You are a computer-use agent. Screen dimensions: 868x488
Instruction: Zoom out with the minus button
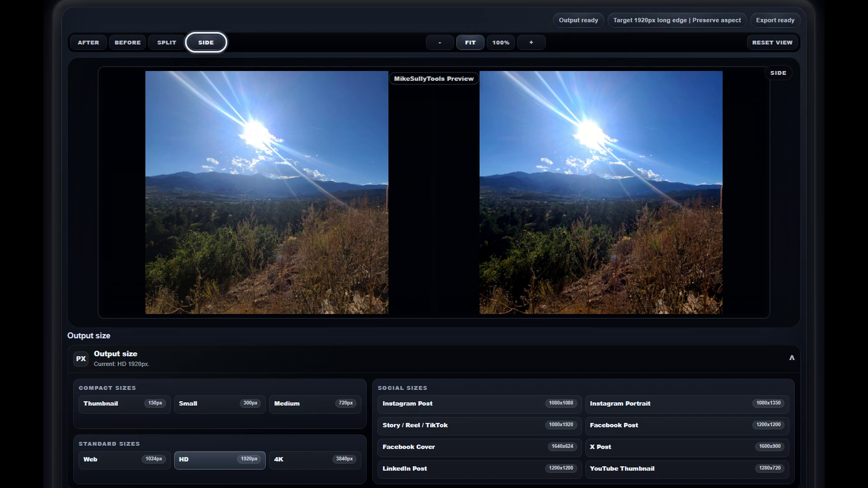pos(440,42)
